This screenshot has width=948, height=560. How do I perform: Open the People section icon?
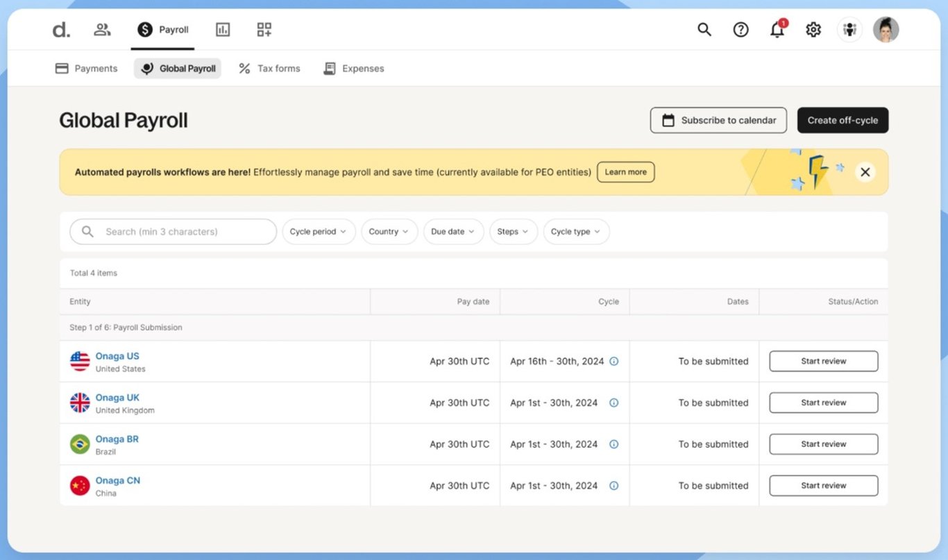coord(102,29)
